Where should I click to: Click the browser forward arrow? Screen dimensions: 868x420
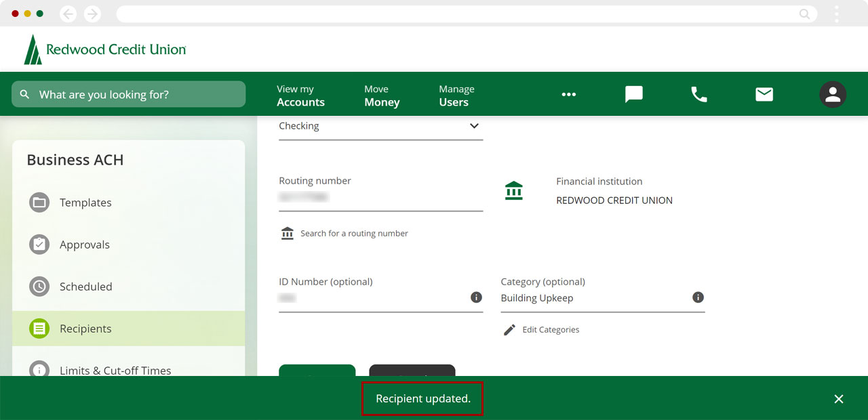coord(92,14)
